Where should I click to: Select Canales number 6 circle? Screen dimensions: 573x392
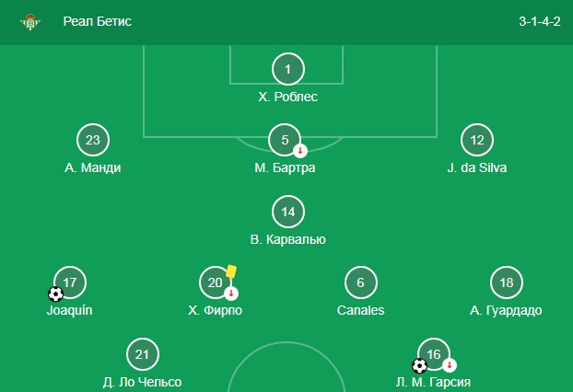[361, 283]
